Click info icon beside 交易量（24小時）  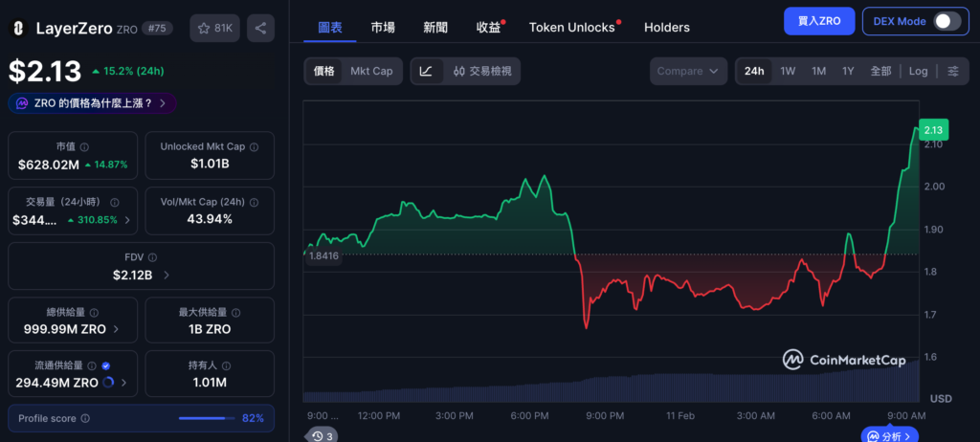pos(115,203)
